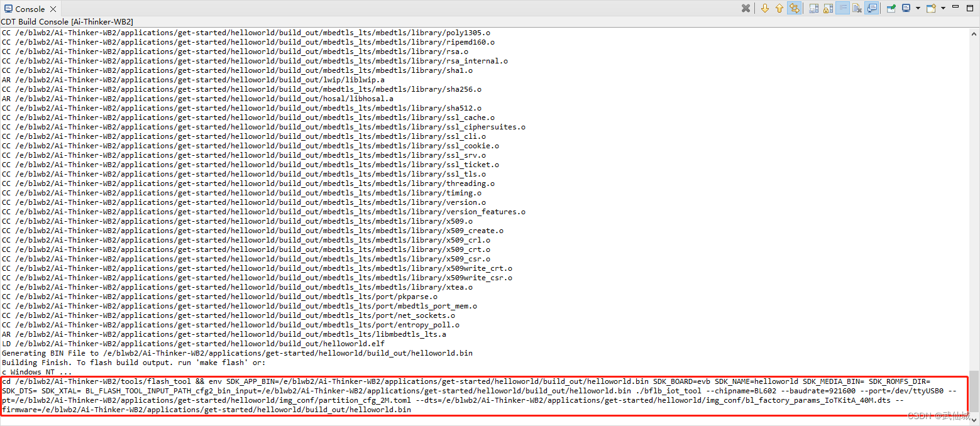Toggle the wrap lines button
Viewport: 980px width, 426px height.
[x=842, y=8]
